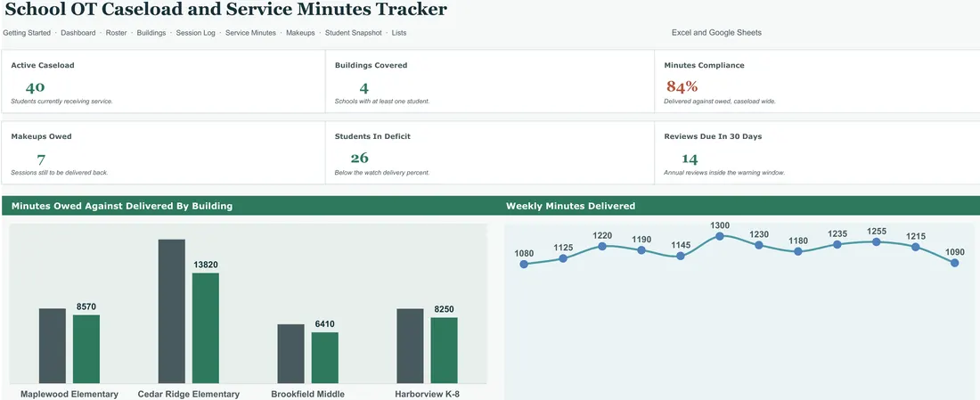Click 'Students currently receiving service.' caption
Image resolution: width=980 pixels, height=400 pixels.
click(x=61, y=102)
